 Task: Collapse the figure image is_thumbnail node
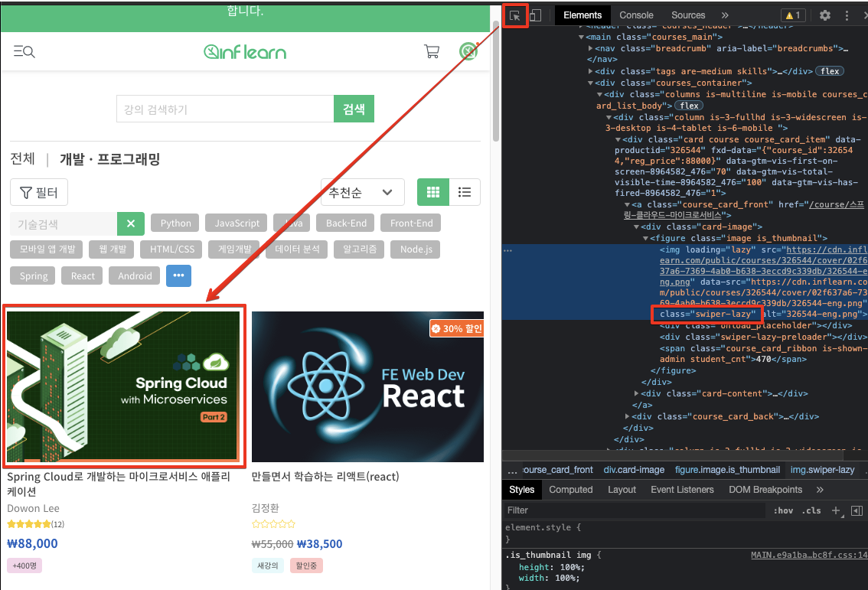(x=645, y=239)
